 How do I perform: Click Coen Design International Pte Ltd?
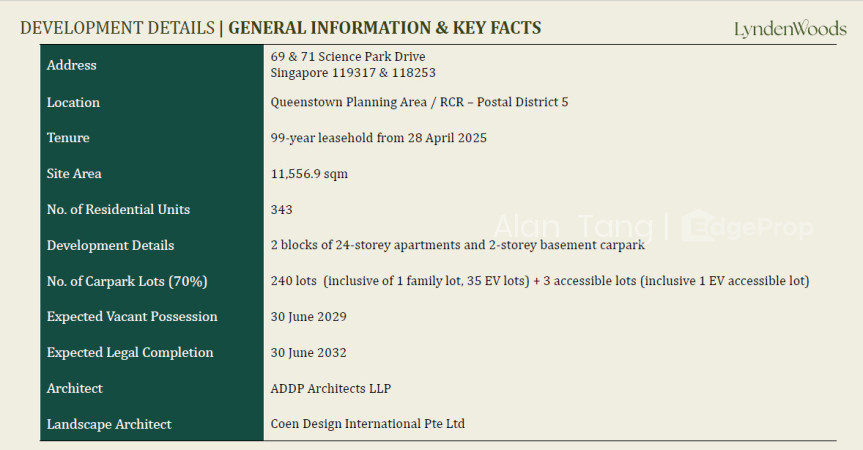tap(368, 424)
